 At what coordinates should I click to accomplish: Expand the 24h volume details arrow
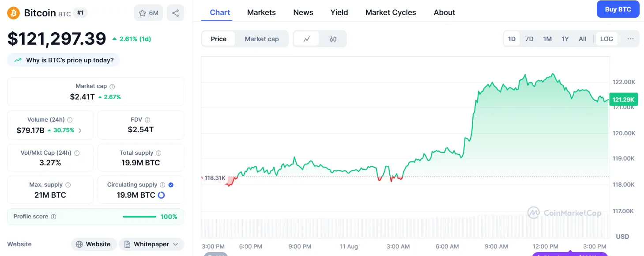(80, 130)
